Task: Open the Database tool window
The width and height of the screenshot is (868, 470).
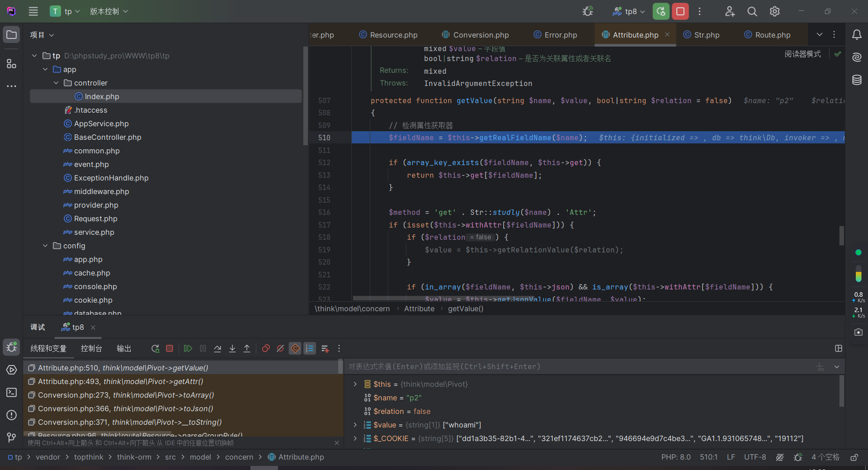Action: (x=857, y=80)
